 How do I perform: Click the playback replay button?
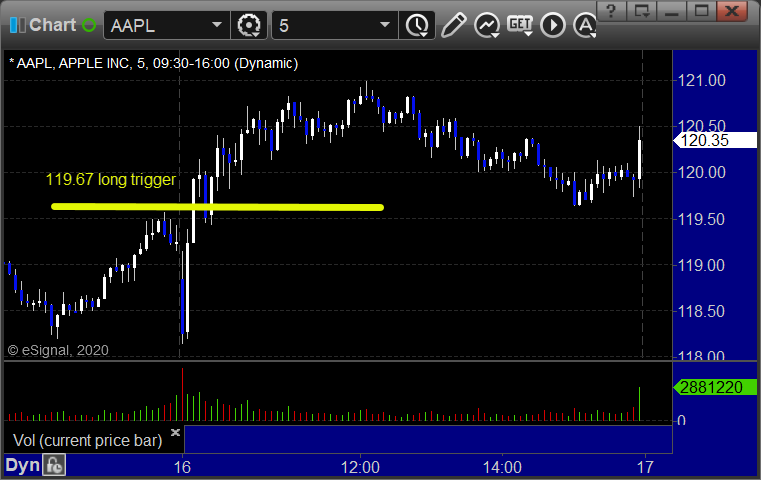coord(553,25)
